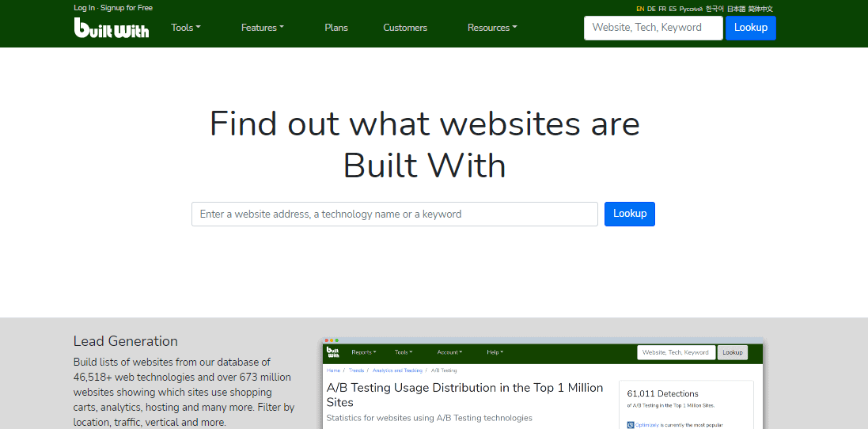This screenshot has width=868, height=429.
Task: Click the '61,011 Detections' text in preview
Action: [x=662, y=394]
